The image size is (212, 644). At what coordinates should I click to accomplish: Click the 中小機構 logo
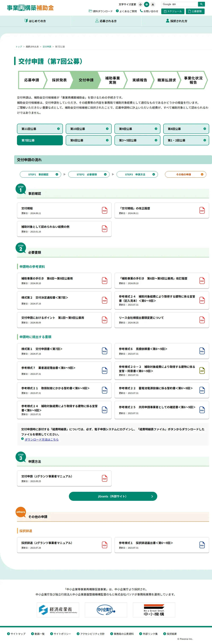[x=154, y=610]
